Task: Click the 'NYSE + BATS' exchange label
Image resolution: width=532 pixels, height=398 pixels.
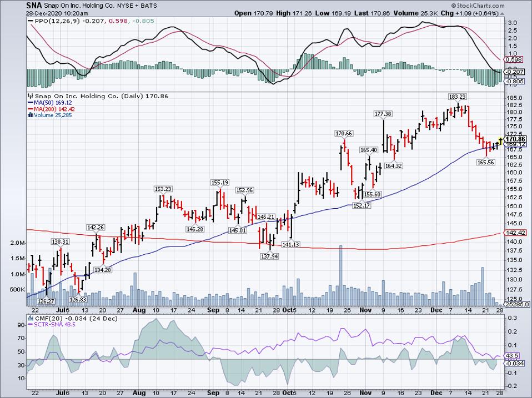Action: tap(138, 6)
